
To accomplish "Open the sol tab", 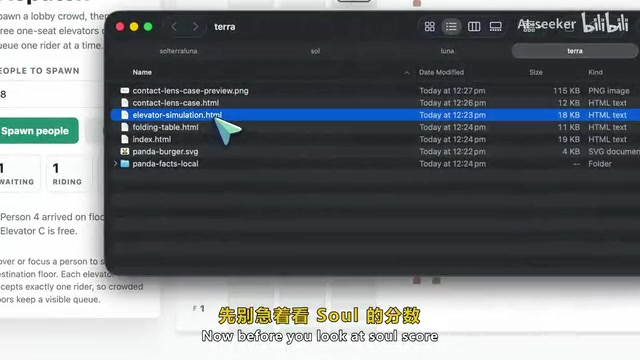I will pyautogui.click(x=315, y=51).
